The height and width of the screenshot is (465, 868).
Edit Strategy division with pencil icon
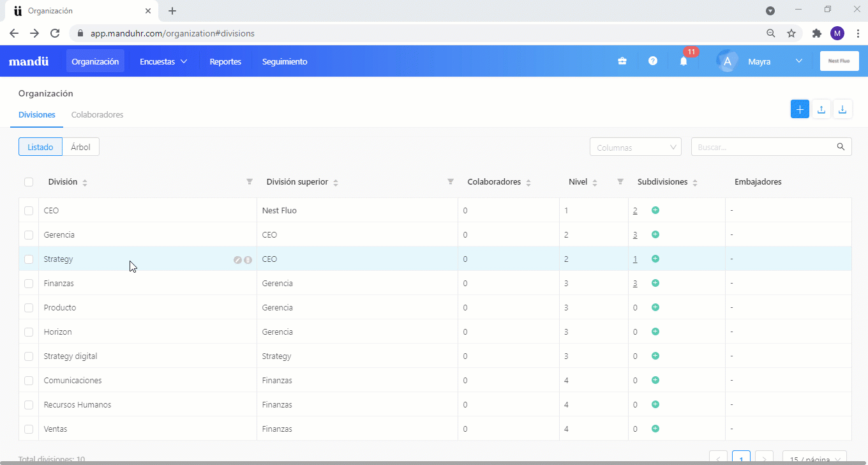237,259
